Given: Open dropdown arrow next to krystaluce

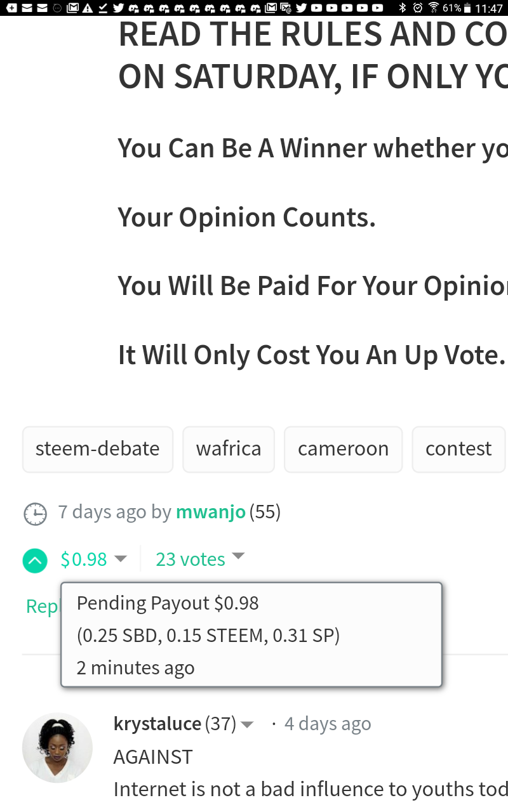Looking at the screenshot, I should coord(248,724).
